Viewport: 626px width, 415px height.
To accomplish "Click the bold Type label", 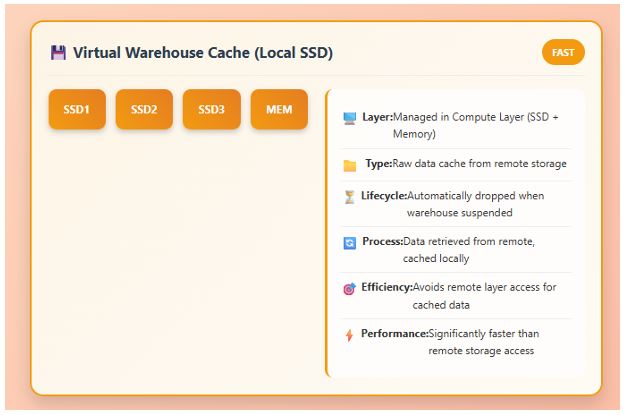I will [x=378, y=163].
